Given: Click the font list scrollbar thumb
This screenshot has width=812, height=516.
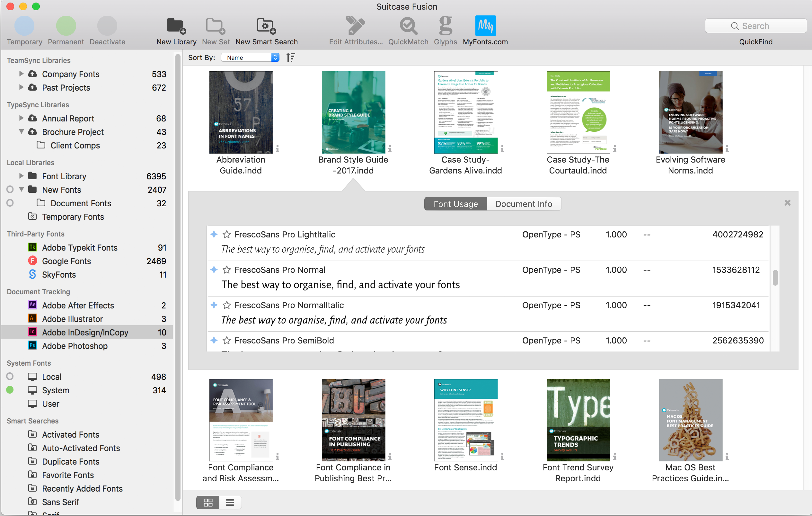Looking at the screenshot, I should tap(775, 278).
